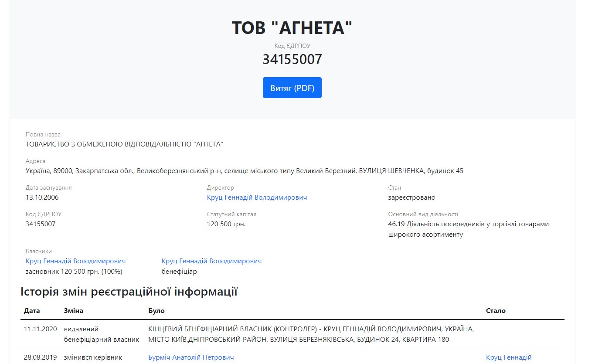Click the full company name under Повна назва
Image resolution: width=602 pixels, height=364 pixels.
point(124,144)
